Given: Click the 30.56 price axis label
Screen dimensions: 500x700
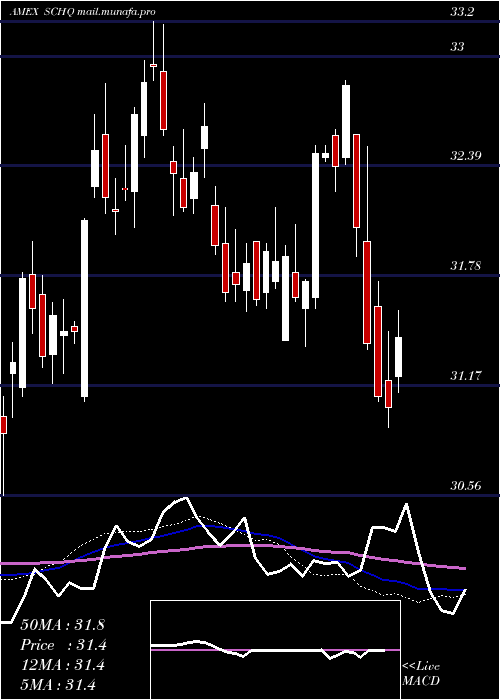Looking at the screenshot, I should point(465,485).
